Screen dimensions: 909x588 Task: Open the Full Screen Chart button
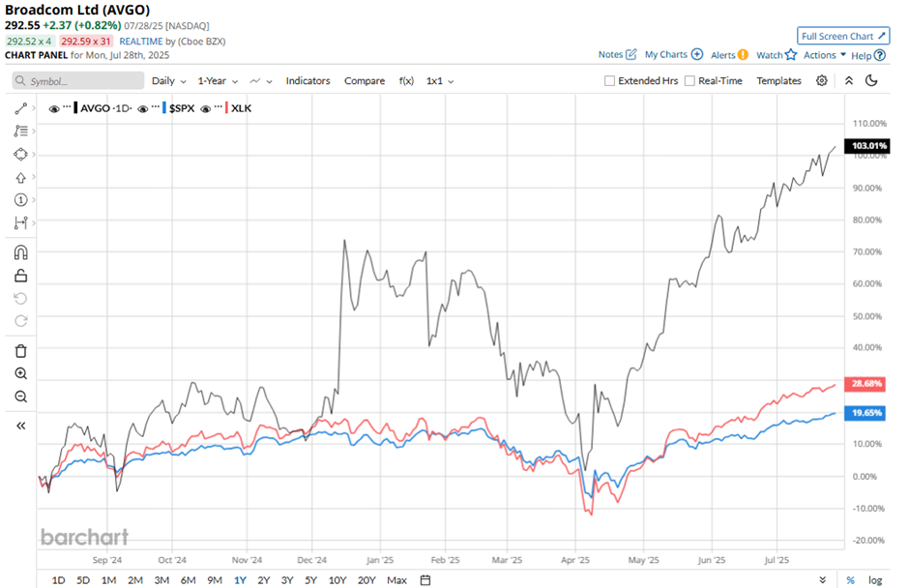pyautogui.click(x=843, y=36)
